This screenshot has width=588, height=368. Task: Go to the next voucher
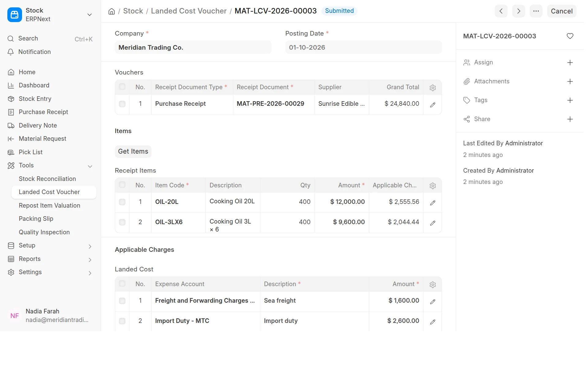tap(518, 11)
